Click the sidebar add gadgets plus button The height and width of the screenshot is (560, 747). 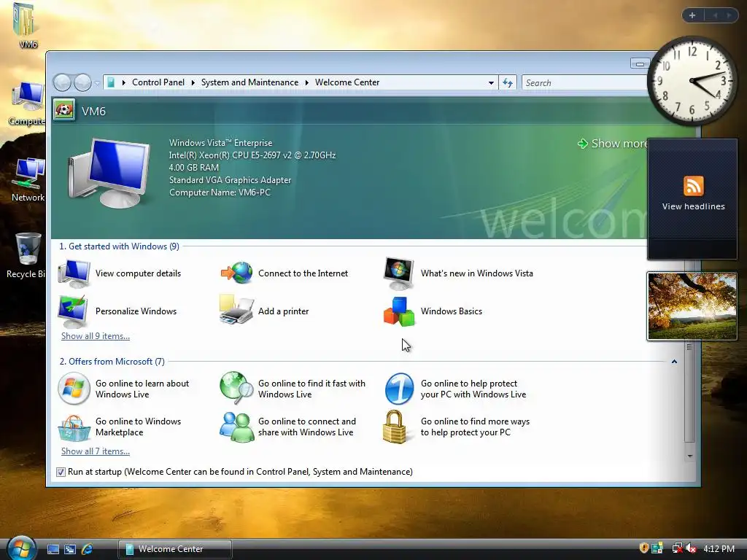tap(692, 16)
